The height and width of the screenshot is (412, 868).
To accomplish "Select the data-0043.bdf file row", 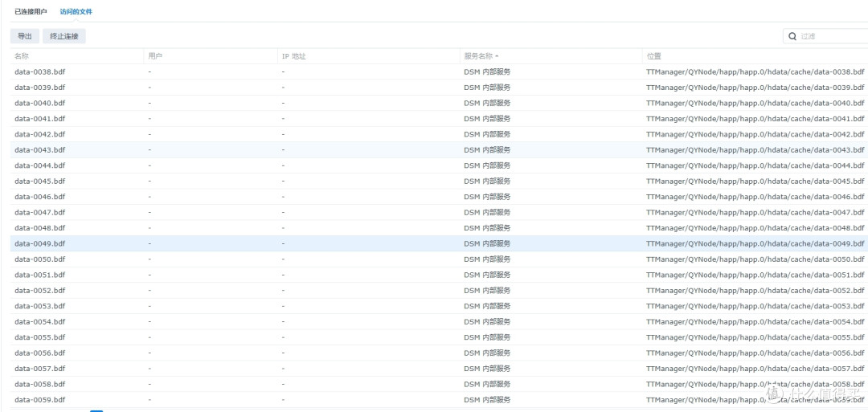I will point(39,150).
